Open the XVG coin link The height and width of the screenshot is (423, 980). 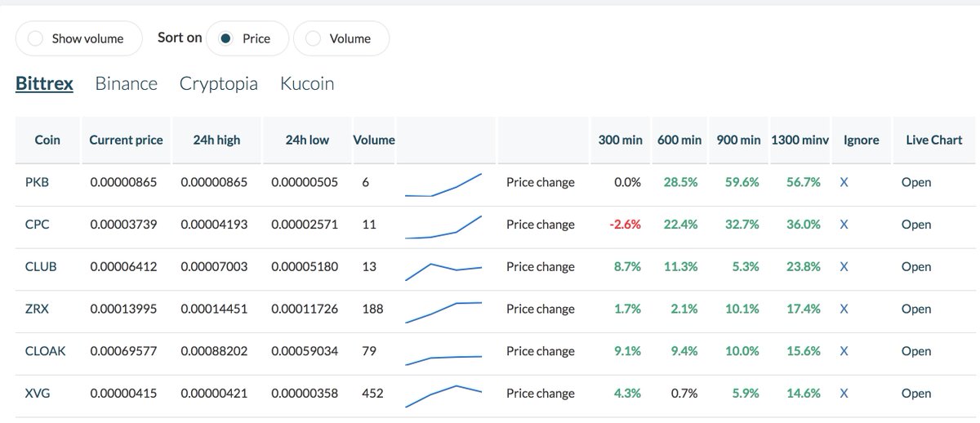tap(38, 394)
